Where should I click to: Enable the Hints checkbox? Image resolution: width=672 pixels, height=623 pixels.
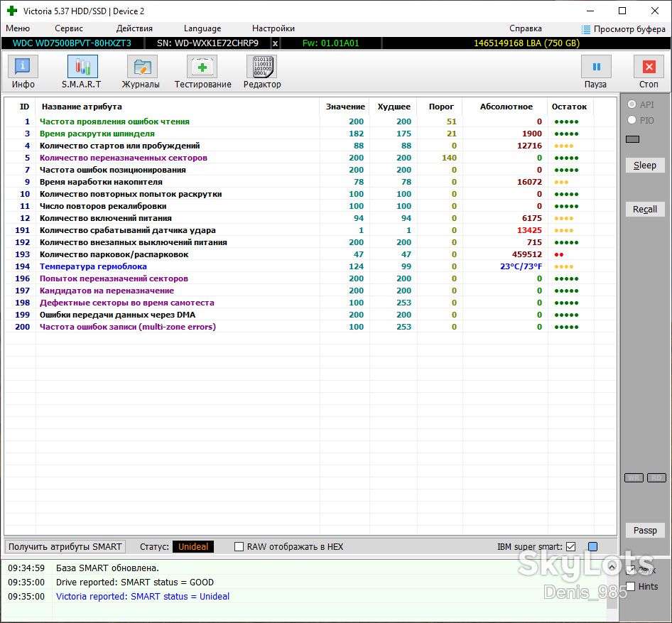[x=630, y=586]
